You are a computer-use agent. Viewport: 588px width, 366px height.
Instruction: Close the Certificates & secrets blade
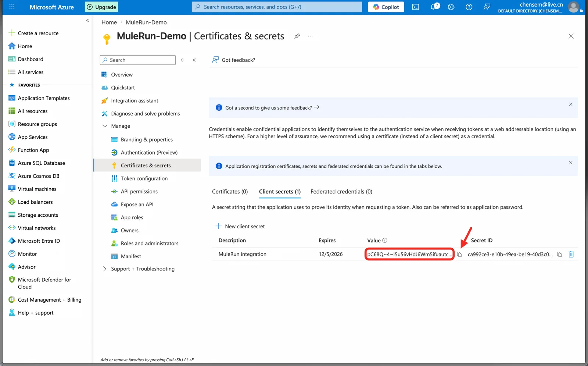[571, 36]
